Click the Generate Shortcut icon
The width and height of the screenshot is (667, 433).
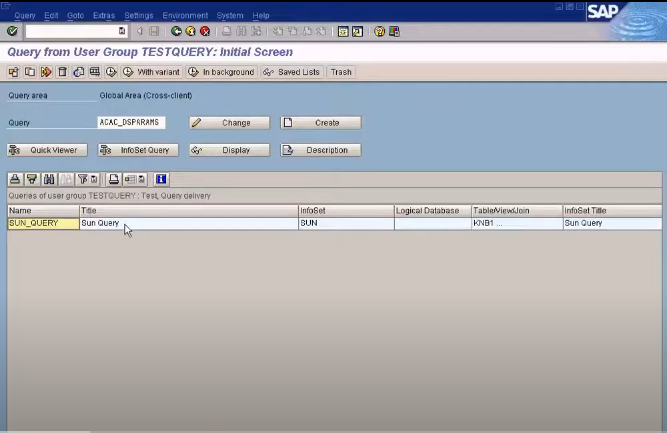[x=357, y=31]
